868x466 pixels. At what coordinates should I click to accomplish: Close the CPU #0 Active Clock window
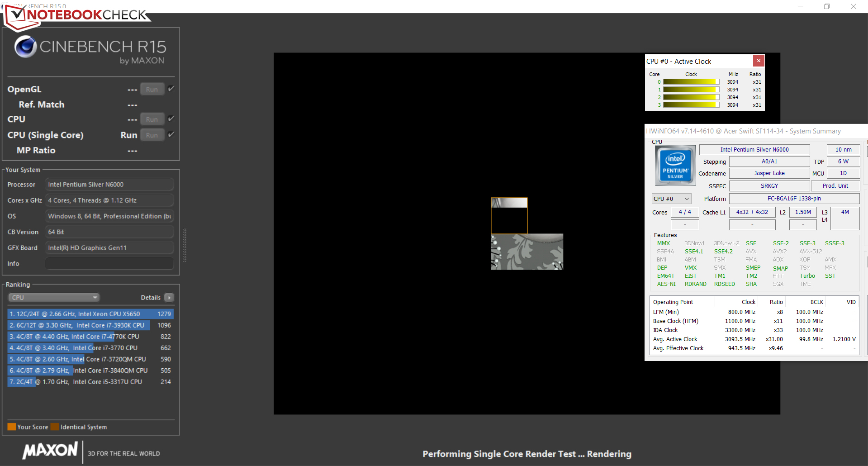click(x=759, y=61)
